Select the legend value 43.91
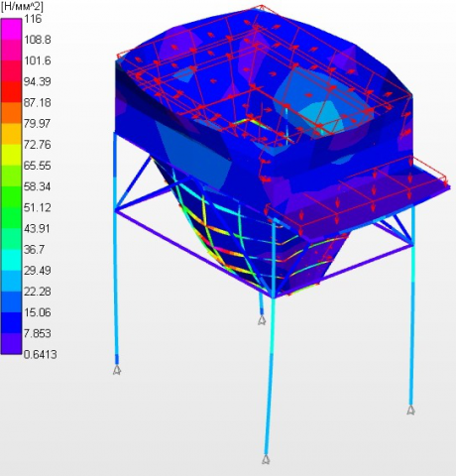The image size is (456, 476). coord(37,228)
